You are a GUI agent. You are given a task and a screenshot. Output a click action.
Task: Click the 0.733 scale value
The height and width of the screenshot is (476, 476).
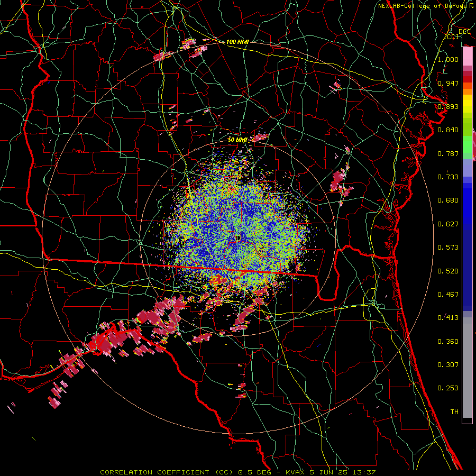[x=448, y=177]
